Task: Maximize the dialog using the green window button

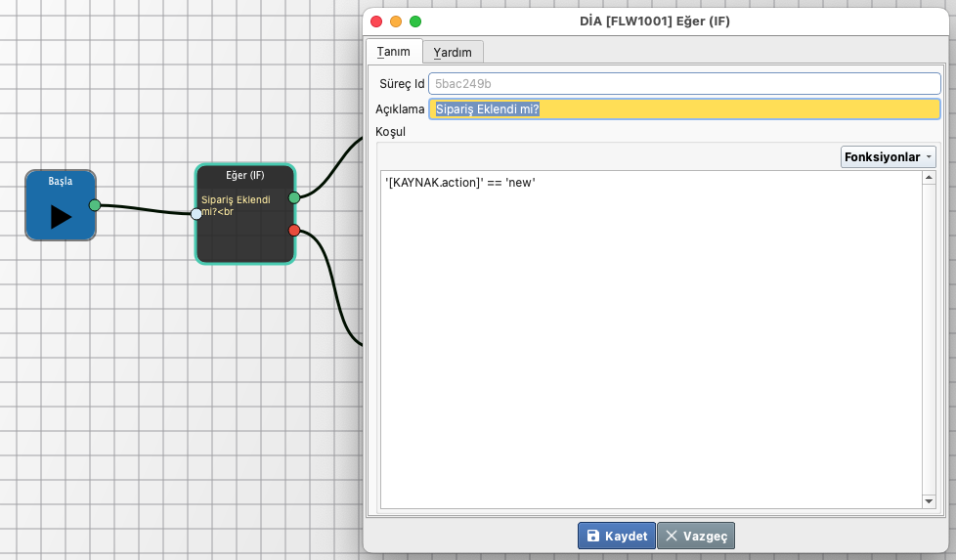Action: pyautogui.click(x=415, y=22)
